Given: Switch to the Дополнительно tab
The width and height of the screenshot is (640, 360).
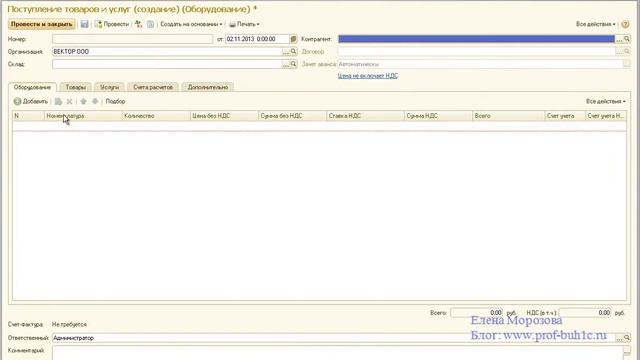Looking at the screenshot, I should click(208, 87).
